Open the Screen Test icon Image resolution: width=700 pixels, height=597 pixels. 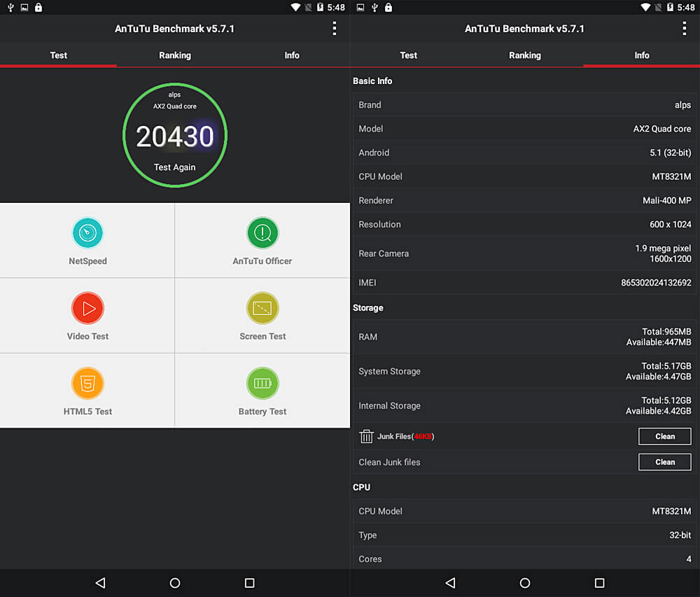pyautogui.click(x=262, y=309)
